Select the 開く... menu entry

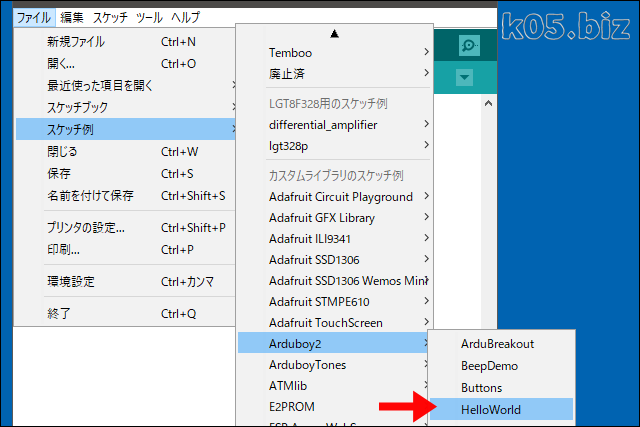[x=125, y=64]
